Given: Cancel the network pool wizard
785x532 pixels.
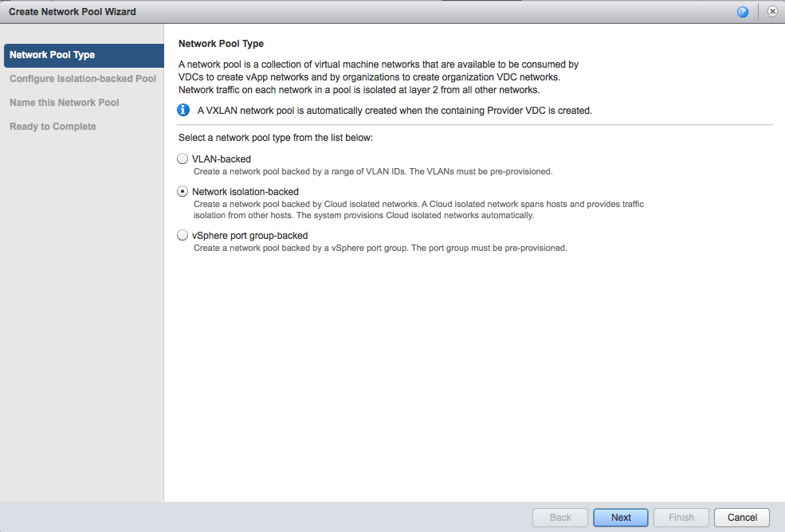Looking at the screenshot, I should click(741, 518).
